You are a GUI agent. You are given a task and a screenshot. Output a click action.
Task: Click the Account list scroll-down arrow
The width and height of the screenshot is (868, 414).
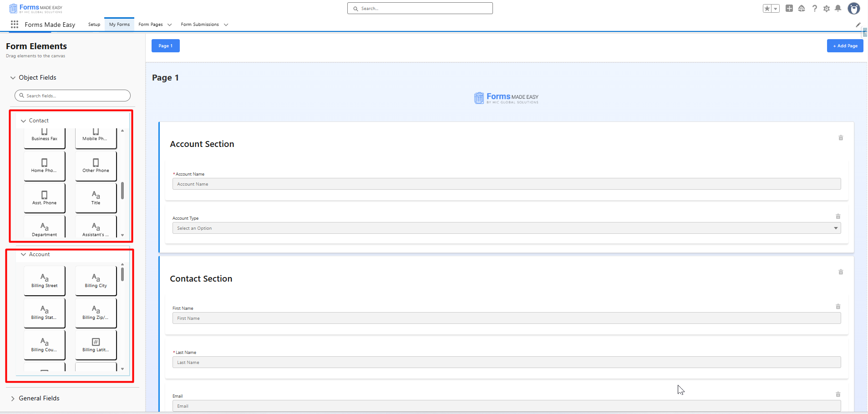coord(122,369)
